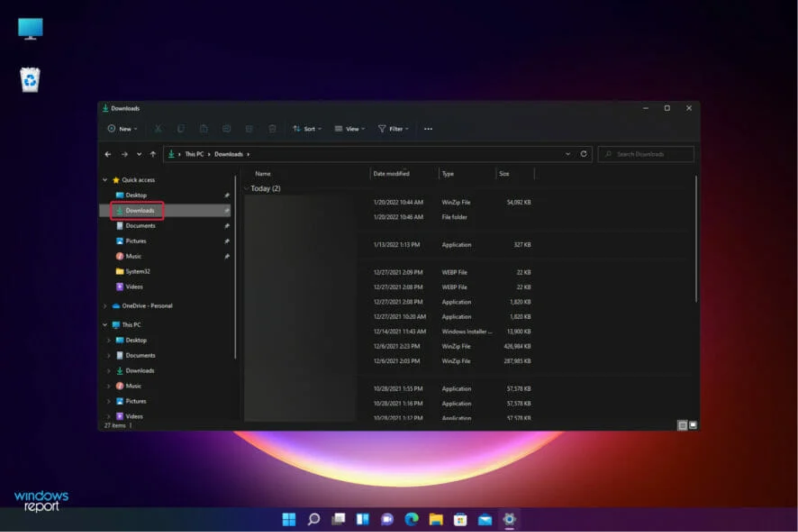Image resolution: width=798 pixels, height=532 pixels.
Task: Go forward with the forward arrow
Action: 124,154
